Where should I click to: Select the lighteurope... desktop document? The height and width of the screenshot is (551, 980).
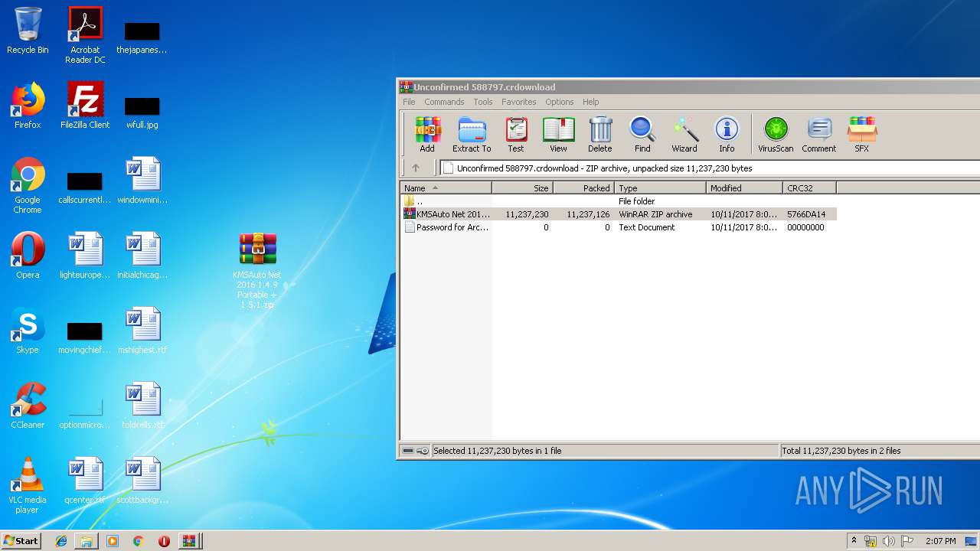[85, 256]
